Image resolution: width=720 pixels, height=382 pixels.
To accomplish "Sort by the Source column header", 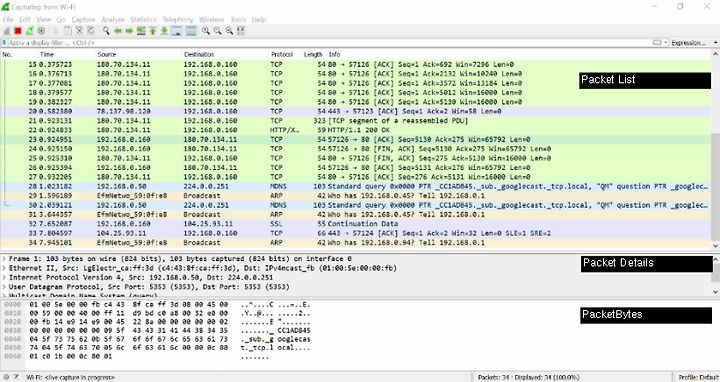I will point(107,54).
